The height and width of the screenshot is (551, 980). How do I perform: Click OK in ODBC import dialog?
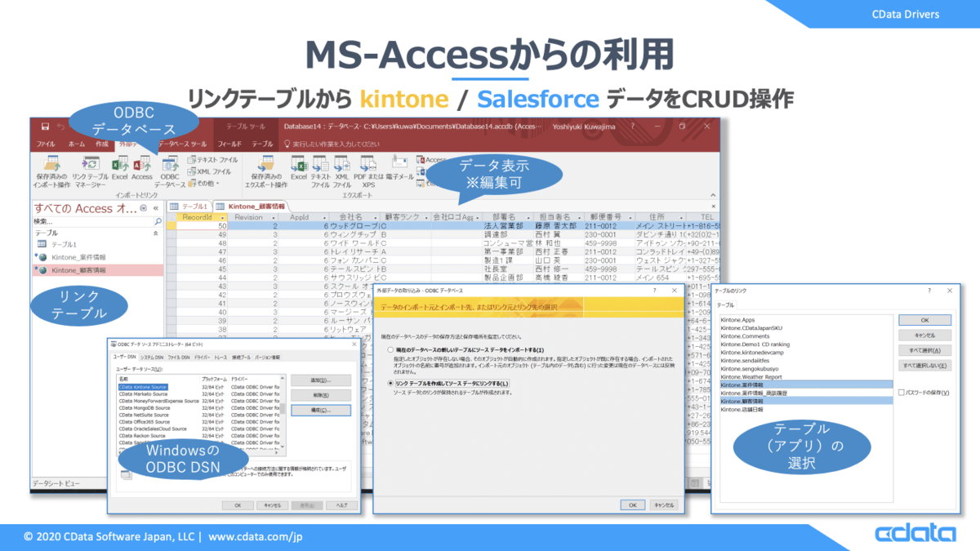click(631, 505)
